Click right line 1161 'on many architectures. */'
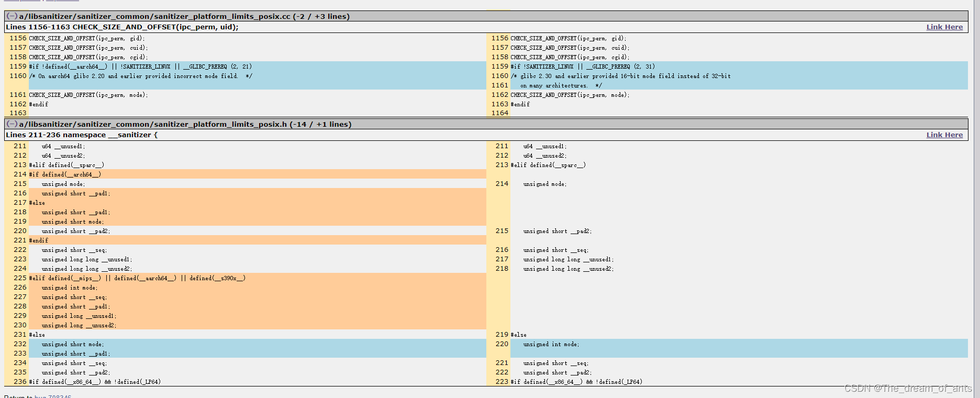 561,85
